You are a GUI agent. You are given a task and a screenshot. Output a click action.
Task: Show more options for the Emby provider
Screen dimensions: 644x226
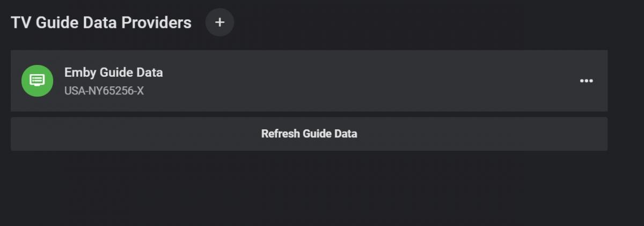pos(586,81)
